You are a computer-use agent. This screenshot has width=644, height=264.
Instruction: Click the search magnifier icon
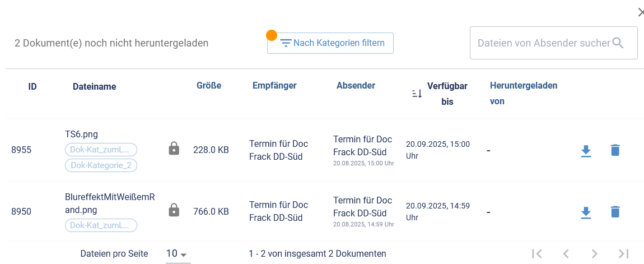click(x=618, y=43)
